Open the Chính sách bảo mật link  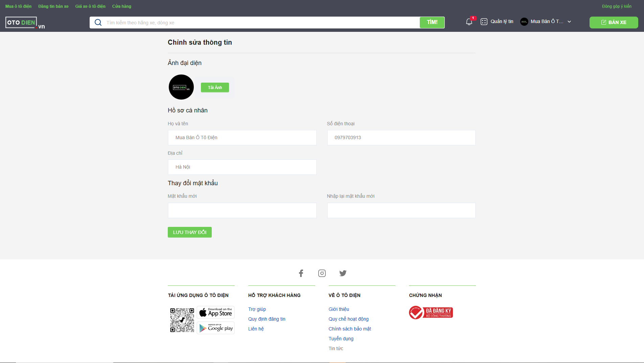[x=350, y=329]
